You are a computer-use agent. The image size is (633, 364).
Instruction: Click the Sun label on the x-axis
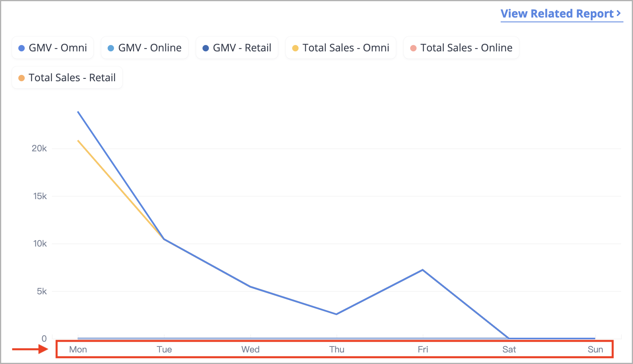tap(595, 350)
